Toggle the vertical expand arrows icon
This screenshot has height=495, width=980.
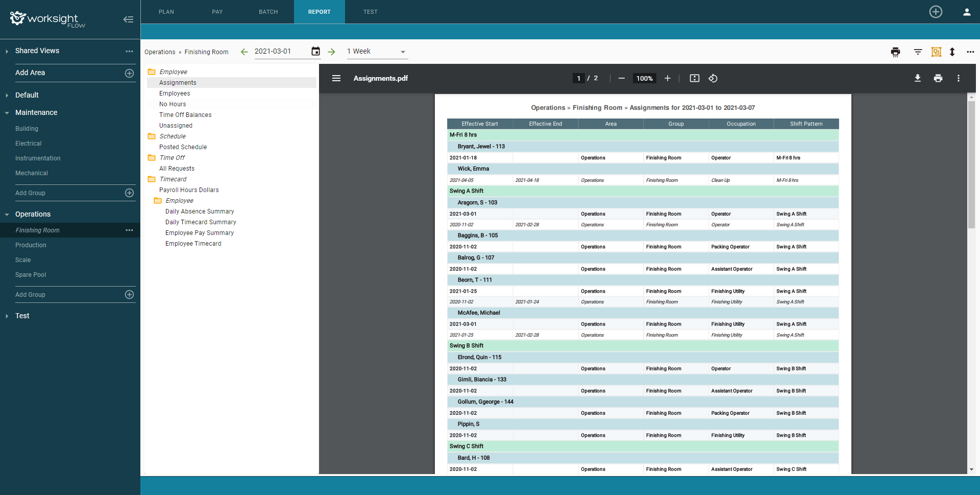952,52
